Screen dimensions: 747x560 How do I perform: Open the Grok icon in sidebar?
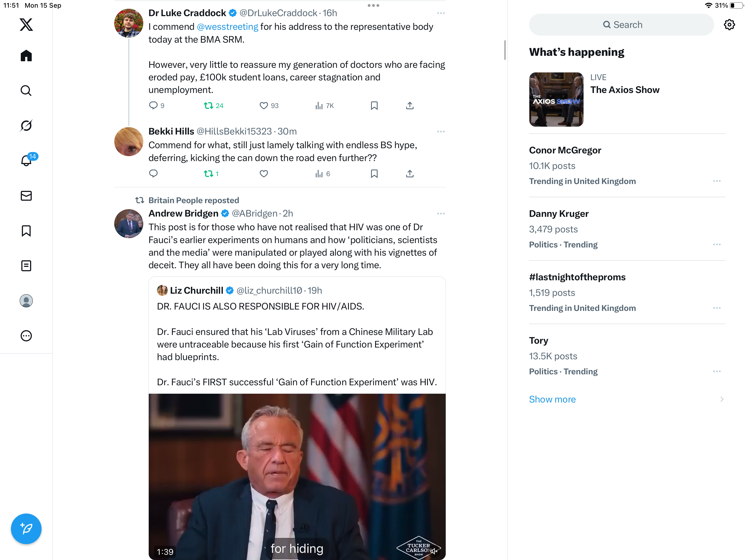(26, 126)
